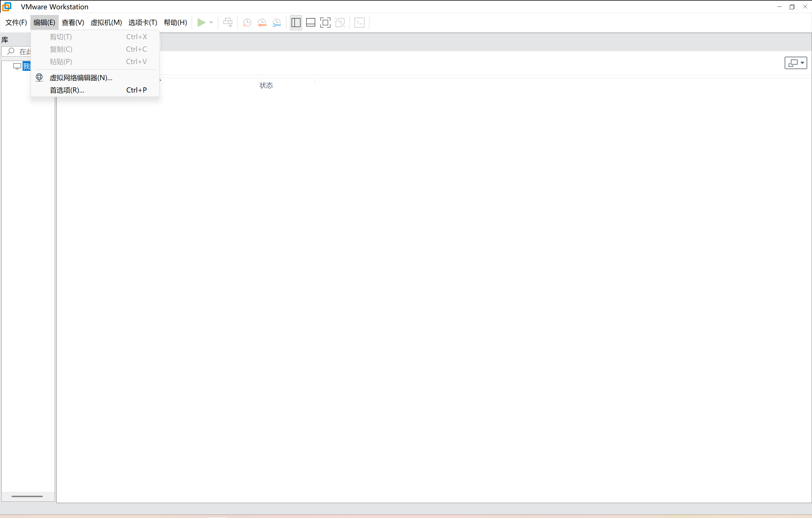Viewport: 812px width, 518px height.
Task: Click the take snapshot clock icon
Action: 247,23
